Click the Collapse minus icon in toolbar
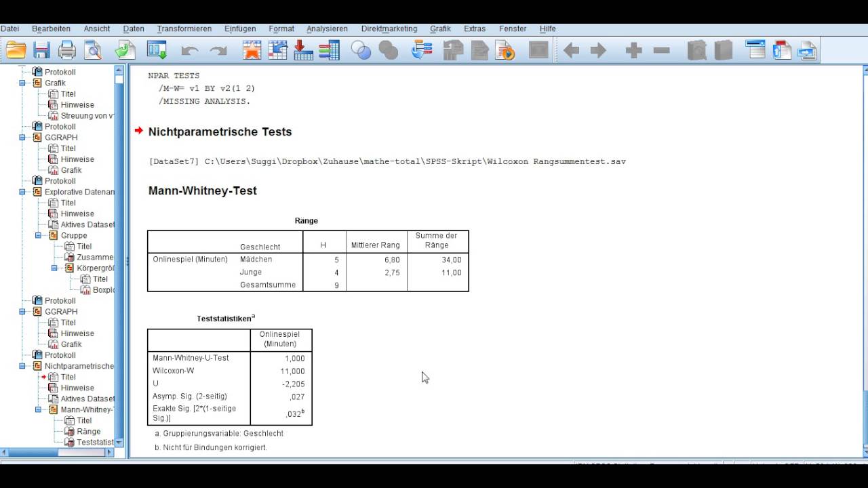Screen dimensions: 868x488 662,51
